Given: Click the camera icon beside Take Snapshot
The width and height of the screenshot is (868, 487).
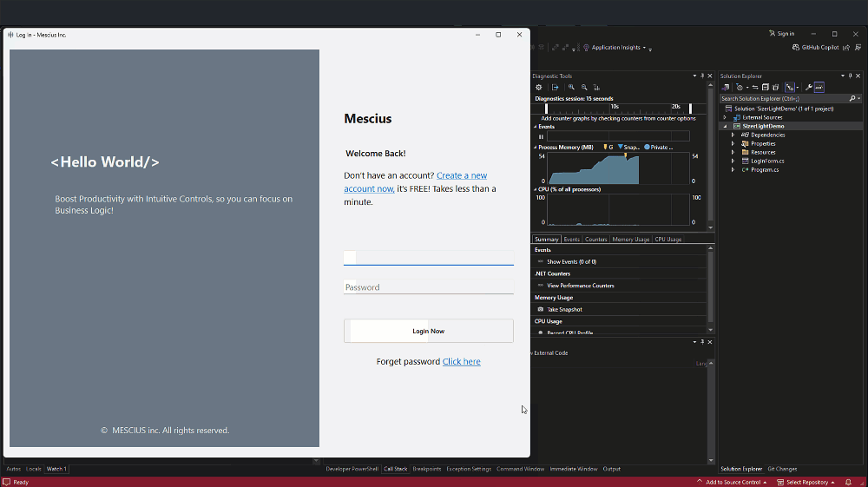Looking at the screenshot, I should click(x=541, y=309).
